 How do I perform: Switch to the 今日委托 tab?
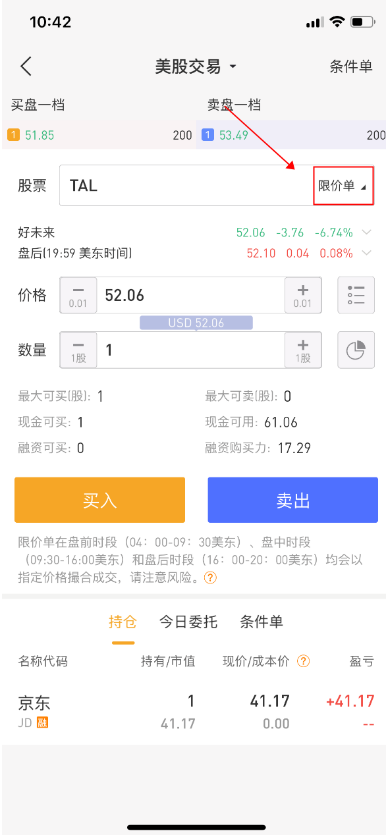coord(188,621)
